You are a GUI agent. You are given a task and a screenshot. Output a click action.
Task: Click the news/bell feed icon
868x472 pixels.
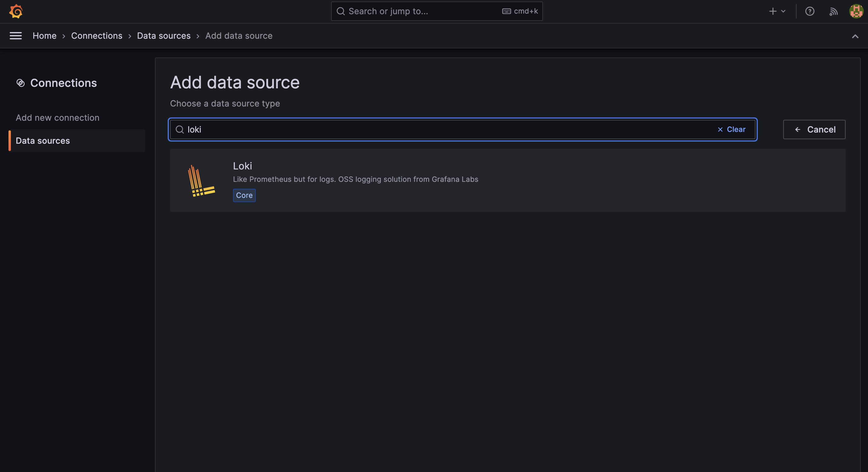coord(833,11)
